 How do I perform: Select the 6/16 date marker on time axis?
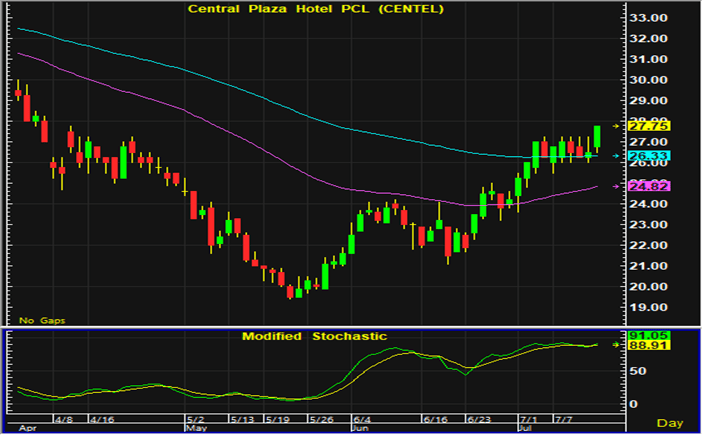pos(435,419)
